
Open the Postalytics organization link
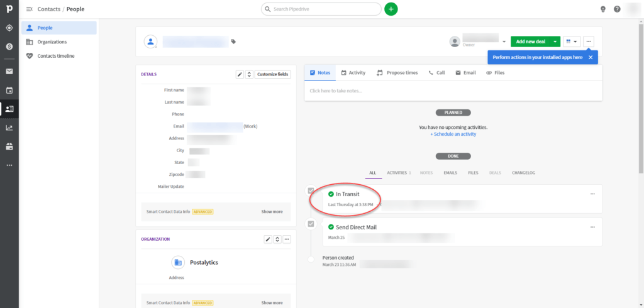pyautogui.click(x=204, y=262)
